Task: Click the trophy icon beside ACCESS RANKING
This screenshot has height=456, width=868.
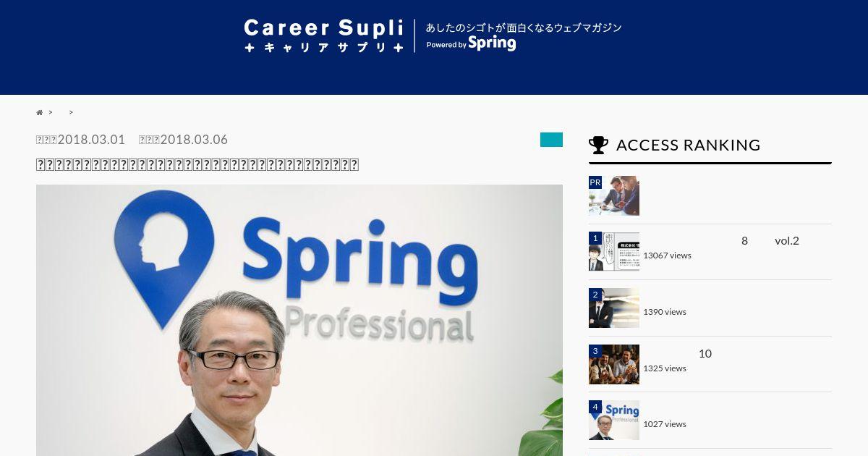Action: point(598,145)
